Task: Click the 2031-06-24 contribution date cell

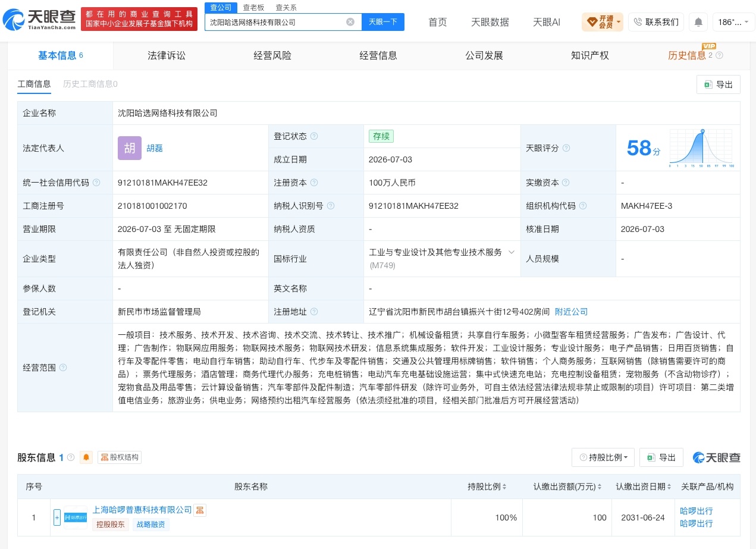Action: pyautogui.click(x=643, y=517)
